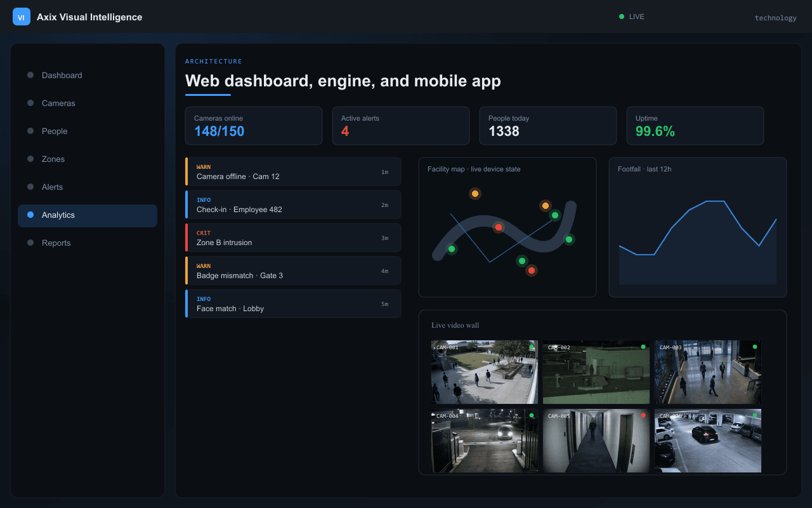Click the "technology" label in header
The image size is (812, 508).
pos(775,18)
